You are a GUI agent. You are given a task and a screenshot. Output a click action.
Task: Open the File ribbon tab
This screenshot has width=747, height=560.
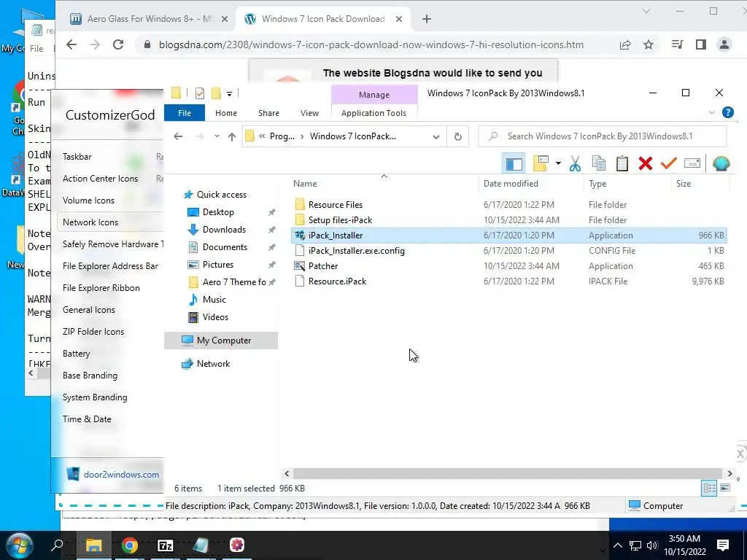point(185,113)
